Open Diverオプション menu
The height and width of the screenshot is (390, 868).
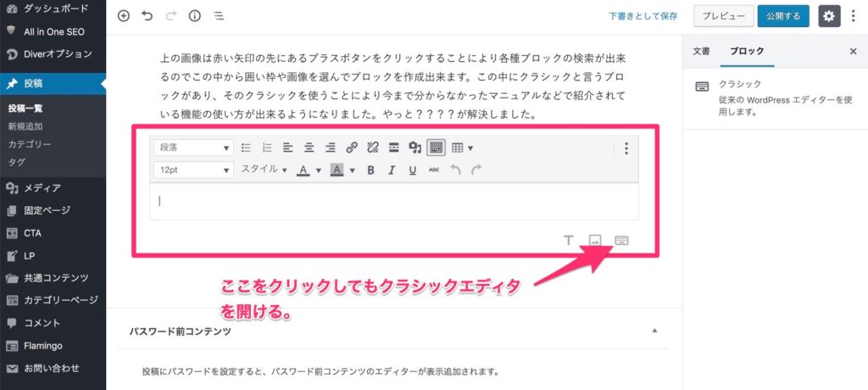[53, 54]
